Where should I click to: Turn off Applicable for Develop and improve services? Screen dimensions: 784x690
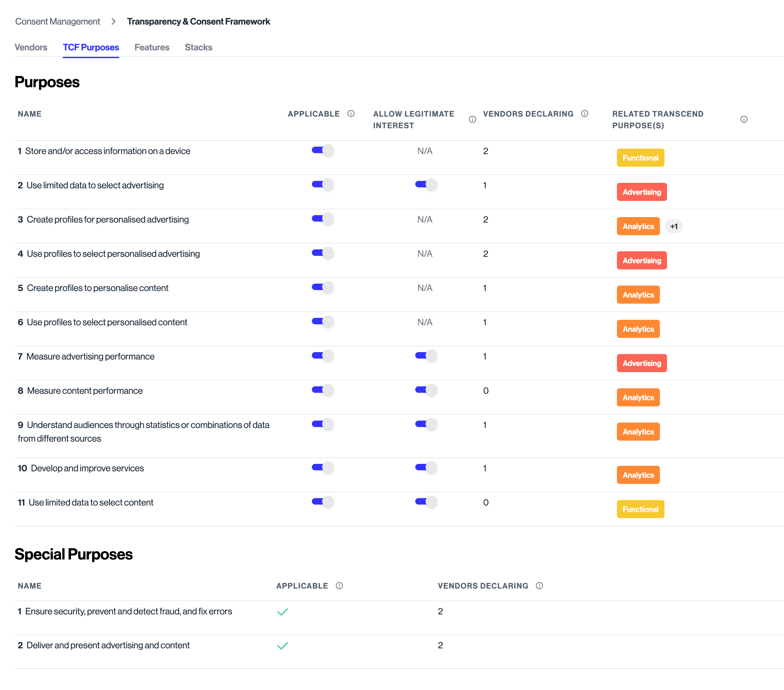[322, 467]
